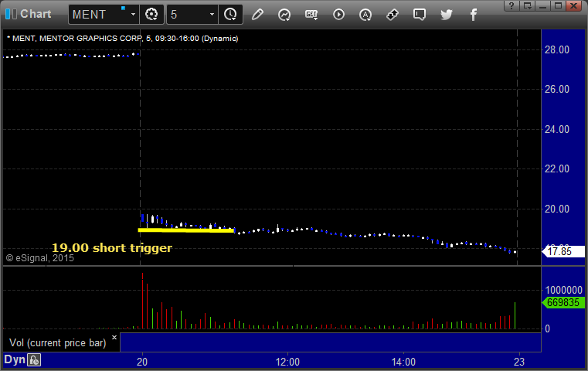Click the 669835 volume value tag
The image size is (588, 371).
coord(563,302)
